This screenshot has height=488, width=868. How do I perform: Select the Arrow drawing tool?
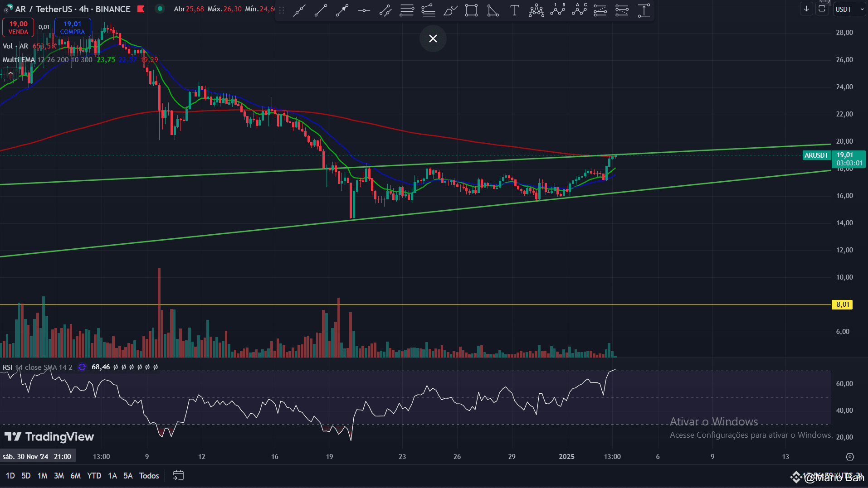(342, 10)
